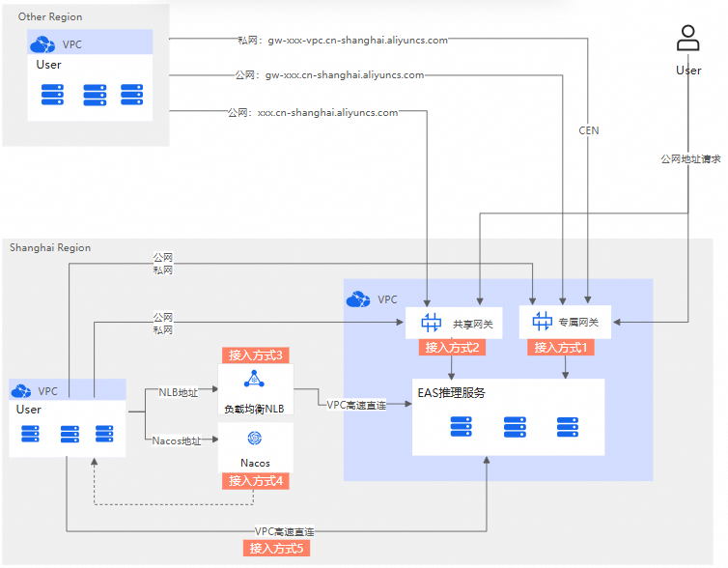
Task: Select the 负载均衡NLB triangle icon
Action: click(x=254, y=379)
